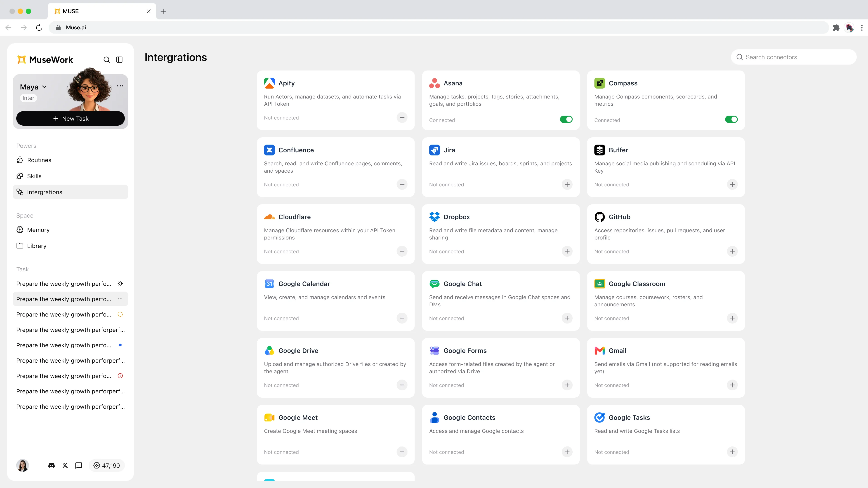Screen dimensions: 868x488
Task: Click the Muse.ai address bar
Action: pyautogui.click(x=439, y=28)
